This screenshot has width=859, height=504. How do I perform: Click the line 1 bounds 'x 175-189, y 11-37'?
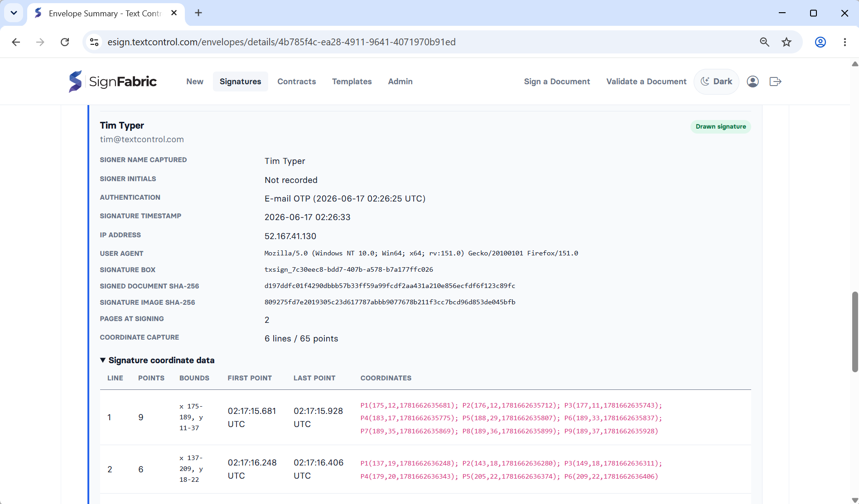(x=191, y=417)
